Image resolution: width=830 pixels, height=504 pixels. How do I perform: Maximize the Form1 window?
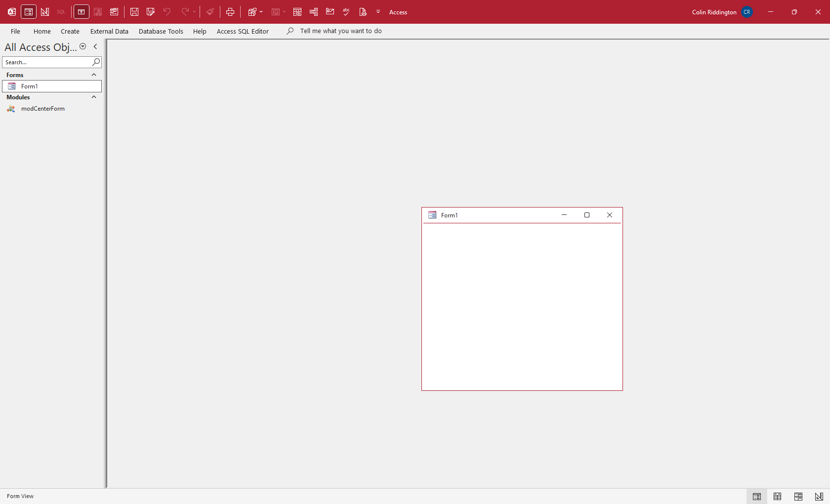coord(587,215)
